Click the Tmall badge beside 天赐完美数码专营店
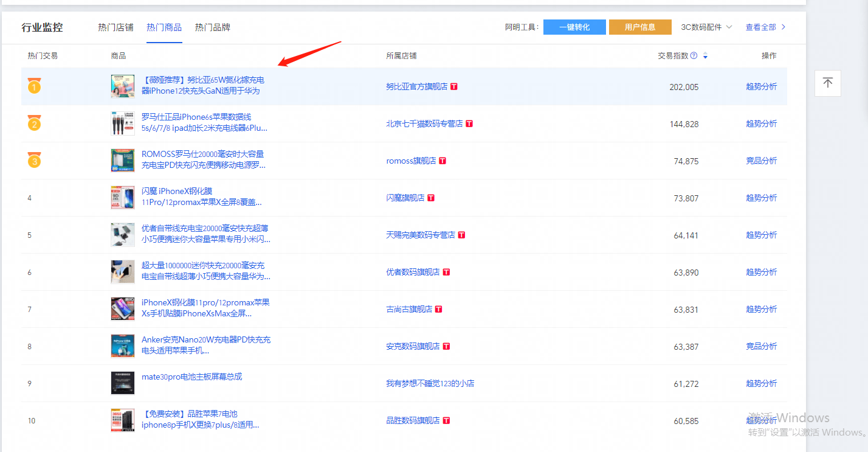This screenshot has height=452, width=868. [x=461, y=235]
